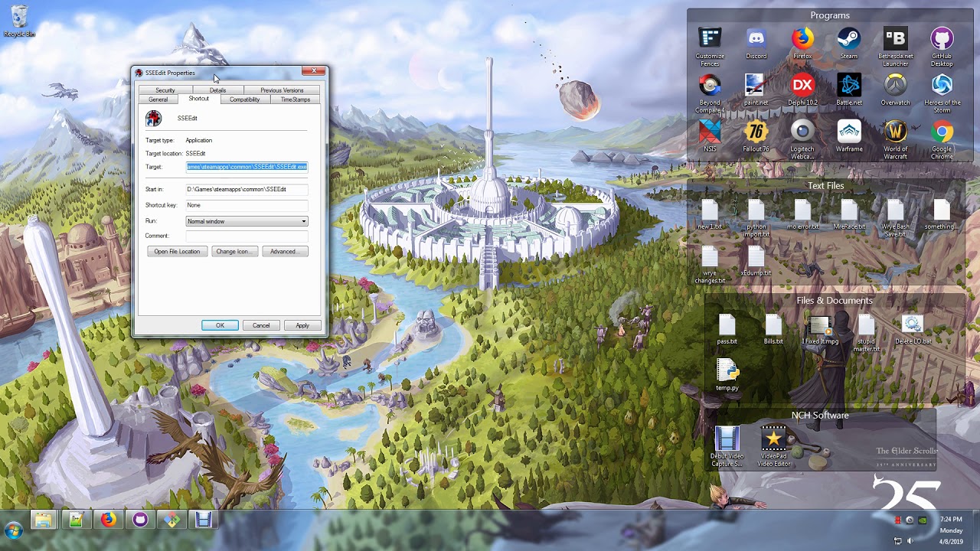Open the Previous Versions tab
This screenshot has width=980, height=551.
coord(282,90)
